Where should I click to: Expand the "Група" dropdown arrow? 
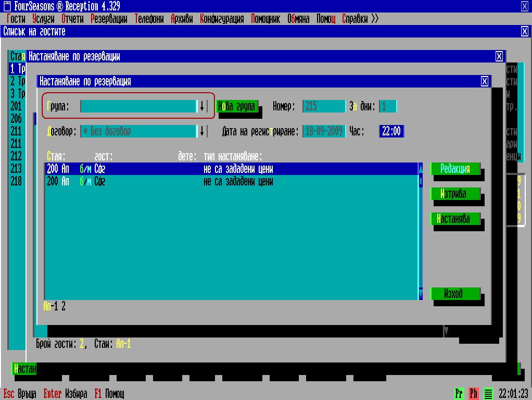click(202, 106)
